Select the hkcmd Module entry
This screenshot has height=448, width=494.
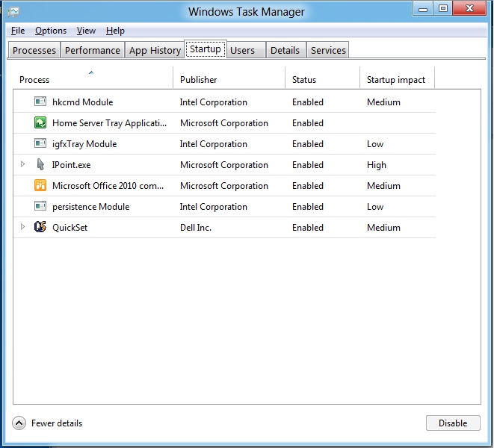82,102
